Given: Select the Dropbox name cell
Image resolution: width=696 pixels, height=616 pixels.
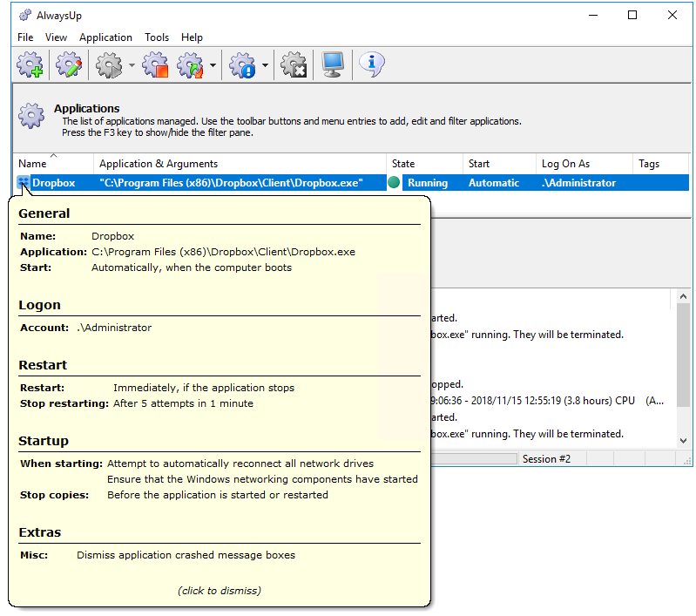Looking at the screenshot, I should click(54, 183).
